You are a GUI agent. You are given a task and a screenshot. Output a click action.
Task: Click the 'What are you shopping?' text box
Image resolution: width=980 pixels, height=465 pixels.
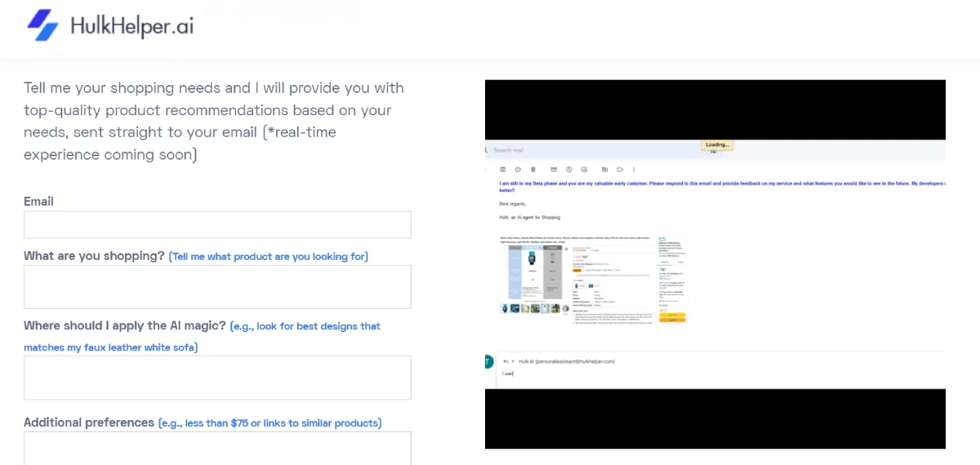point(217,287)
